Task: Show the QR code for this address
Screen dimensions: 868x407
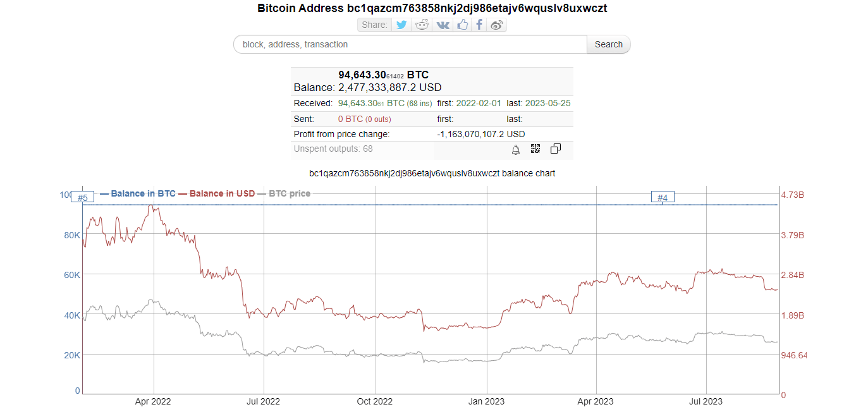Action: point(535,149)
